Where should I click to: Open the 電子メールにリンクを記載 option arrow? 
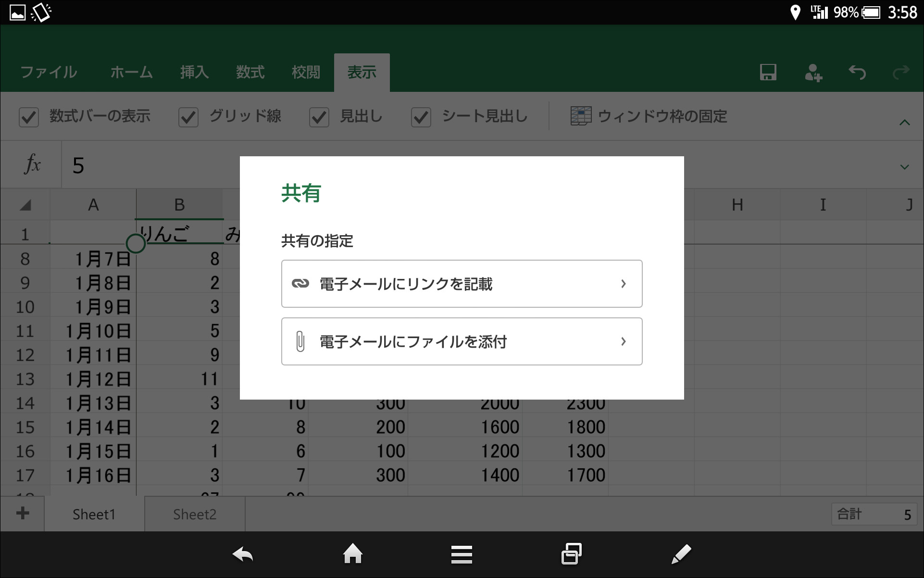tap(624, 284)
